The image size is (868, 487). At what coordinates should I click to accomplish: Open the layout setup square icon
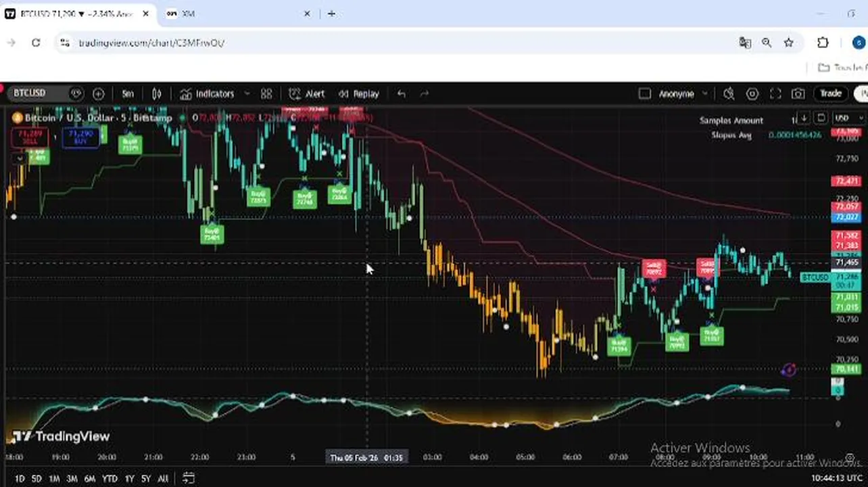pyautogui.click(x=645, y=94)
